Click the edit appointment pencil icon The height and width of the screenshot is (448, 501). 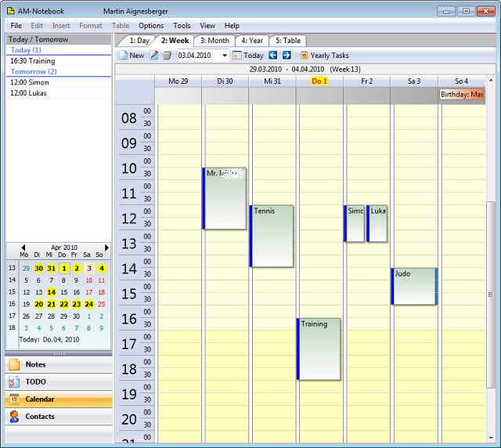click(154, 56)
